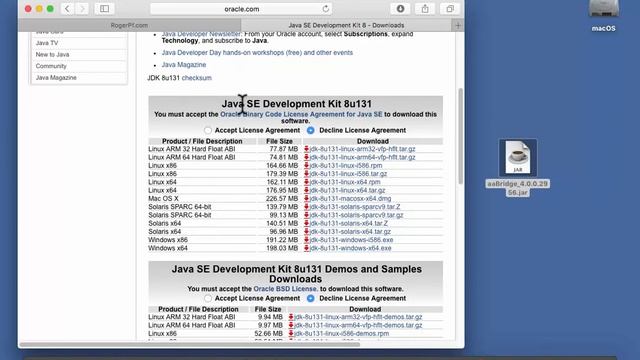The height and width of the screenshot is (360, 640).
Task: Download jdk-8u131-linux-i586.rpm
Action: (x=346, y=166)
